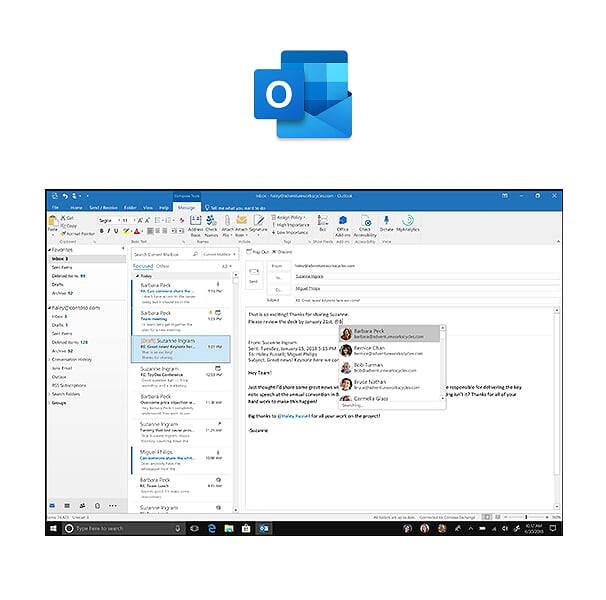This screenshot has width=606, height=600.
Task: Switch to People view in navigation bar
Action: (x=82, y=506)
